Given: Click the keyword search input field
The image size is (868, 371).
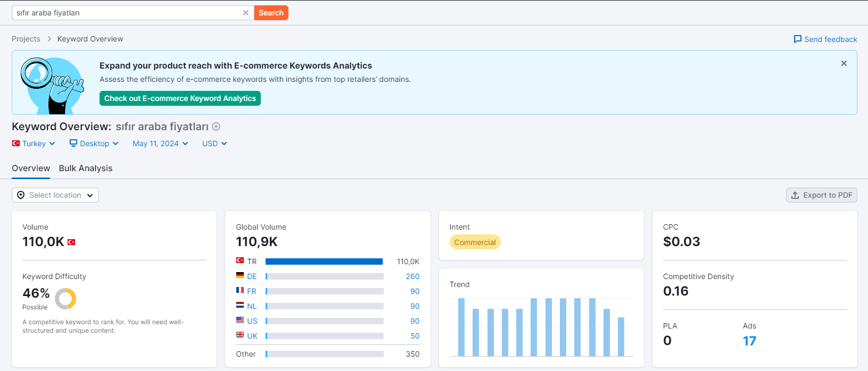Looking at the screenshot, I should [x=127, y=13].
